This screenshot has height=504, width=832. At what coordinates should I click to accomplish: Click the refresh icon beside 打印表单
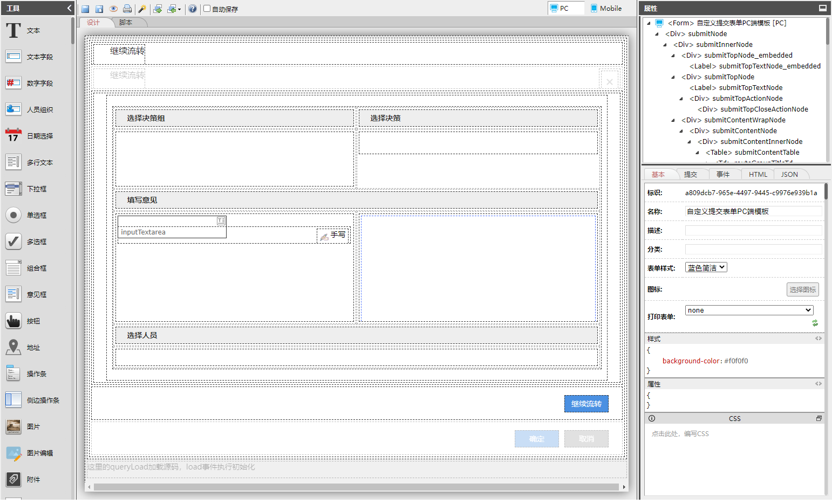[x=815, y=323]
